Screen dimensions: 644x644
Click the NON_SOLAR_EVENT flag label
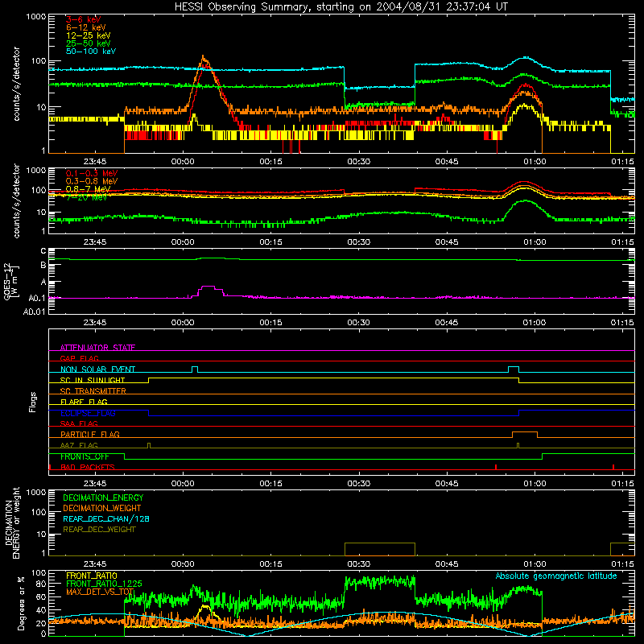pos(97,369)
